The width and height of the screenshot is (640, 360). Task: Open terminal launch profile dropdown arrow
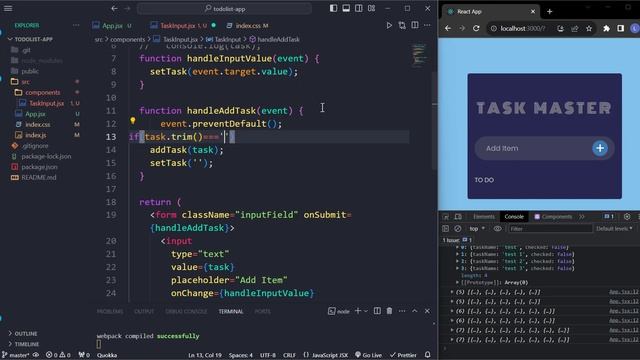[366, 311]
